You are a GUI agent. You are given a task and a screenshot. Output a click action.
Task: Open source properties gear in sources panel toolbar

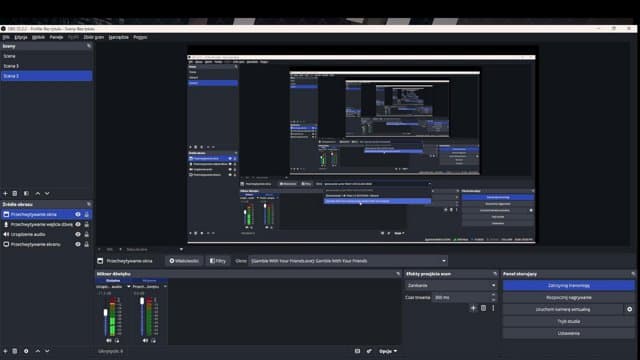point(26,351)
